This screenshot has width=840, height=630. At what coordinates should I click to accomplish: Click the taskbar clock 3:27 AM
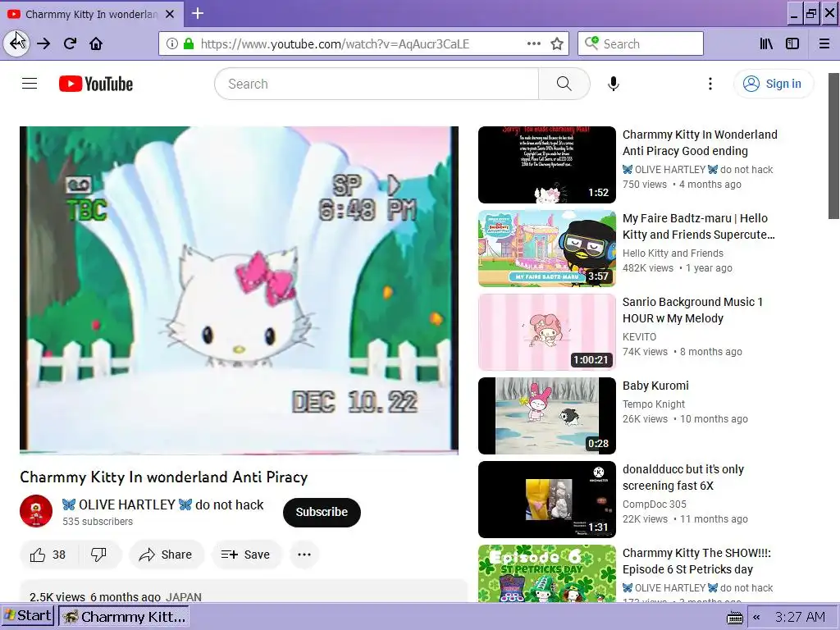pos(801,617)
